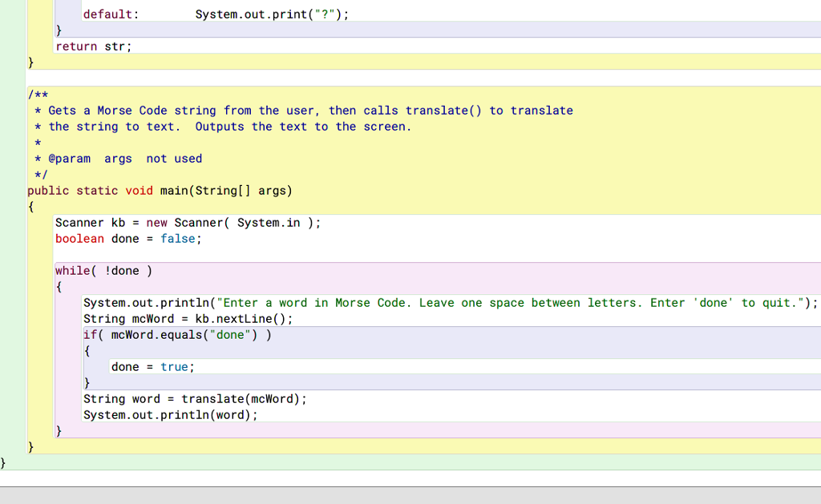
Task: Click the 'Enter a word in Morse Code' string
Action: click(513, 303)
